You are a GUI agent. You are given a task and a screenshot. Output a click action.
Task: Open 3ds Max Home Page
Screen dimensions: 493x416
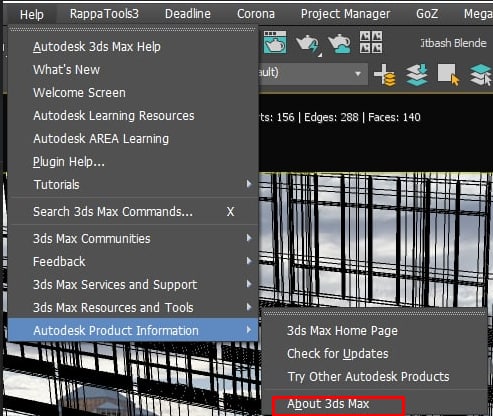click(x=374, y=330)
